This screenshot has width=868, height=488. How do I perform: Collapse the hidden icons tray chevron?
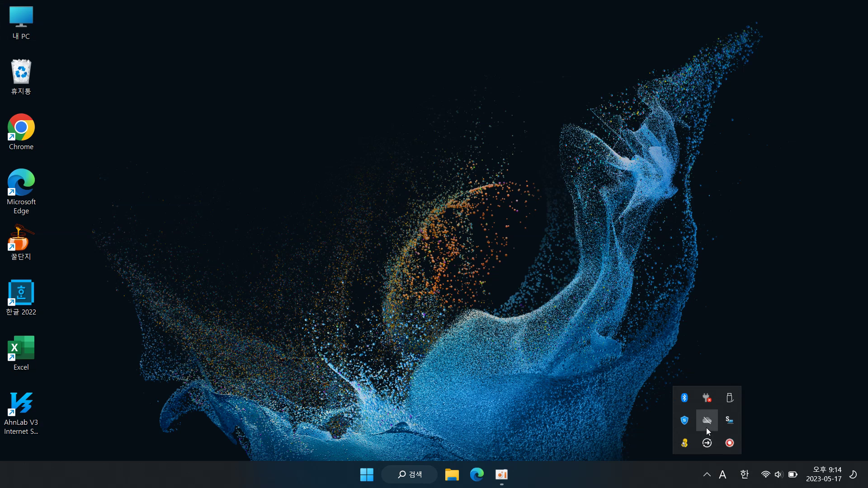(x=707, y=474)
